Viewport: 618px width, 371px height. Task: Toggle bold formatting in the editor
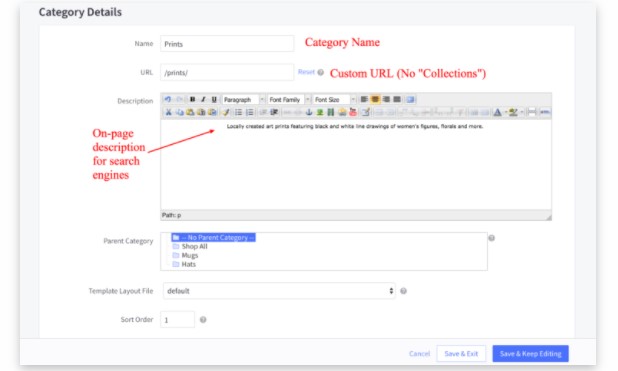[192, 99]
